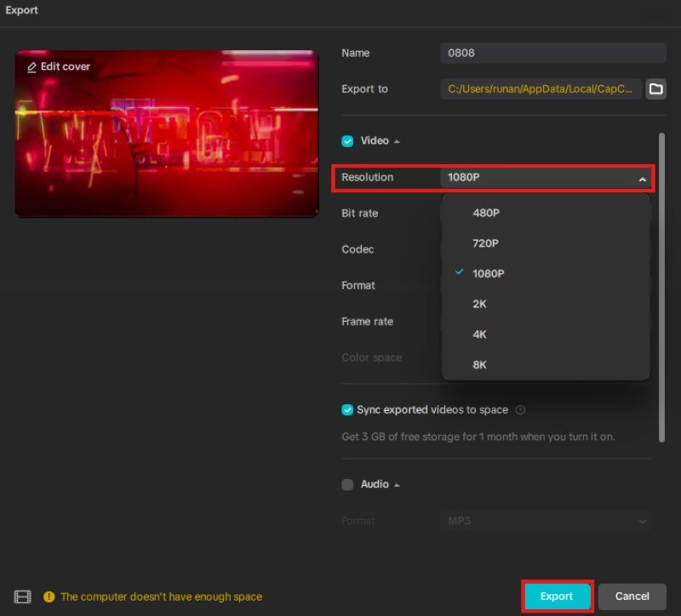The width and height of the screenshot is (681, 616).
Task: Select 4K from the resolution list
Action: coord(479,334)
